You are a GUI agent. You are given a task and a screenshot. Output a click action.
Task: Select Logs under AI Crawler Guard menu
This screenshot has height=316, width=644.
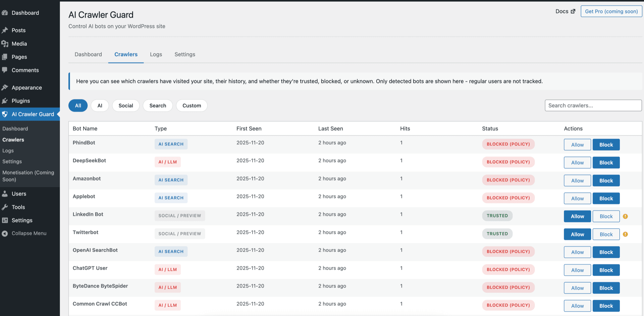8,150
